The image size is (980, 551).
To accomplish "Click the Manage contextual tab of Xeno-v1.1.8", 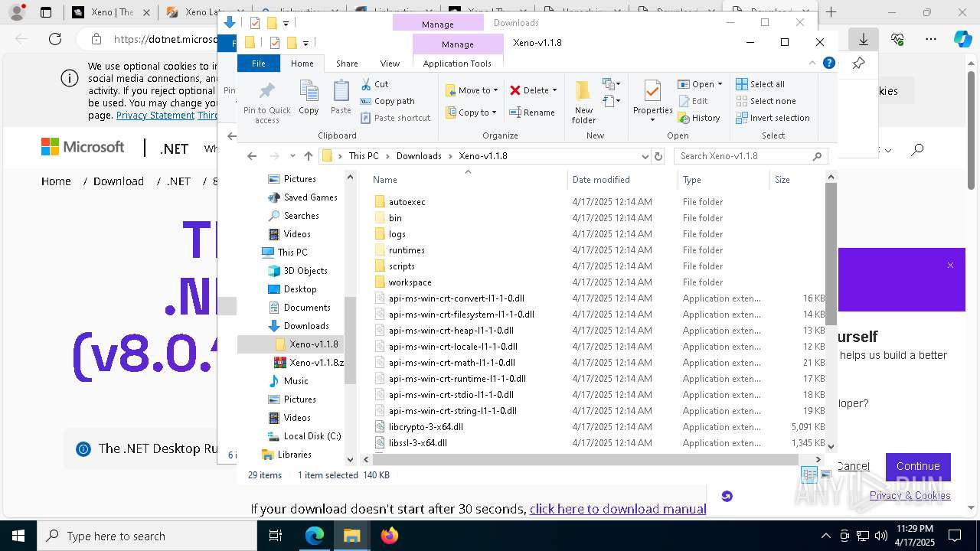I will pos(457,44).
